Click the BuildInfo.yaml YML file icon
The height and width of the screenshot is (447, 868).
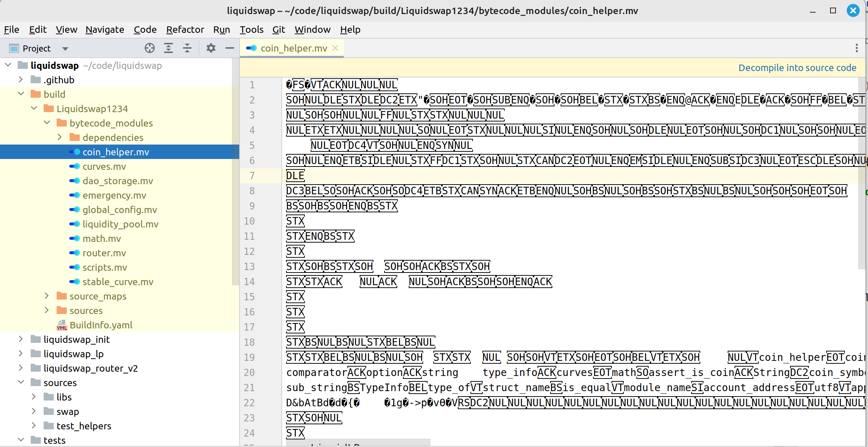pos(62,325)
